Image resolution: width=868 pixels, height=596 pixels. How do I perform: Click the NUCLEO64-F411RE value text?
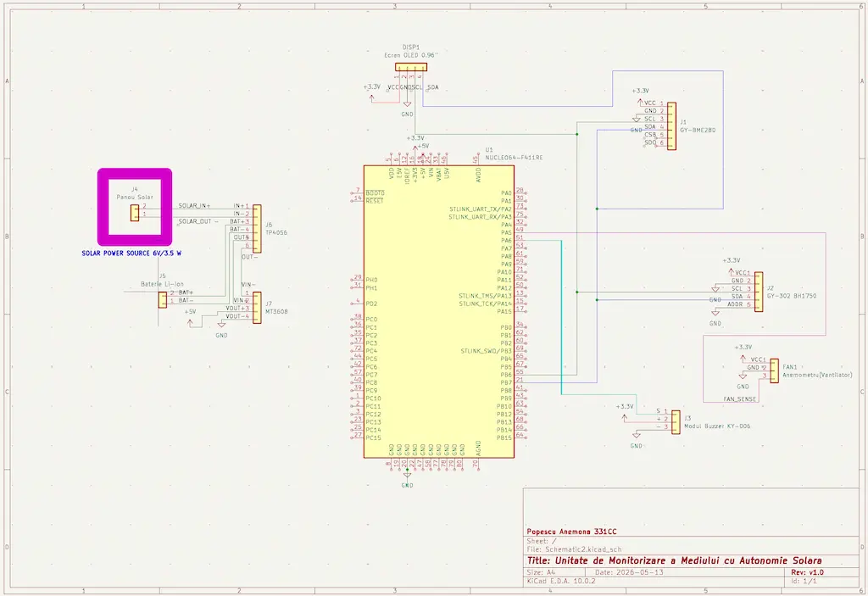coord(515,158)
